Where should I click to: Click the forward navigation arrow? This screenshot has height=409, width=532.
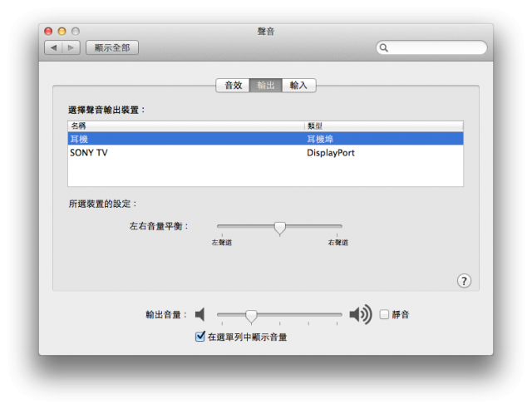[71, 48]
